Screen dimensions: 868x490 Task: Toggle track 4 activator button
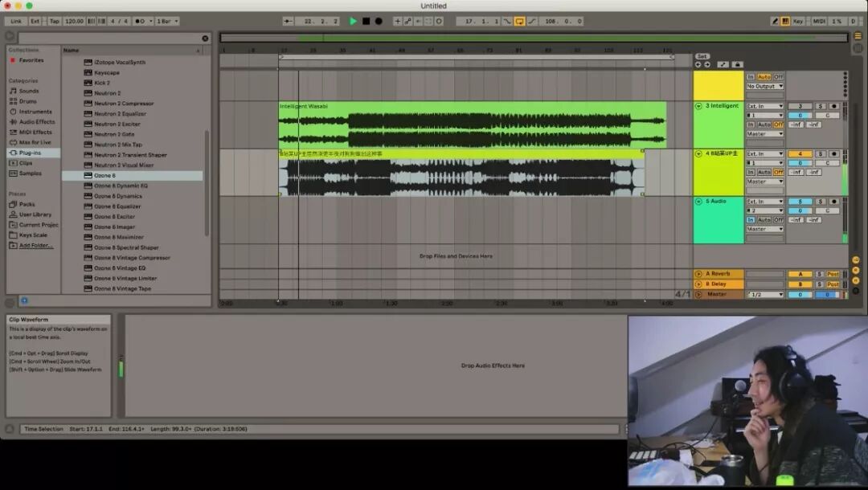(x=800, y=153)
